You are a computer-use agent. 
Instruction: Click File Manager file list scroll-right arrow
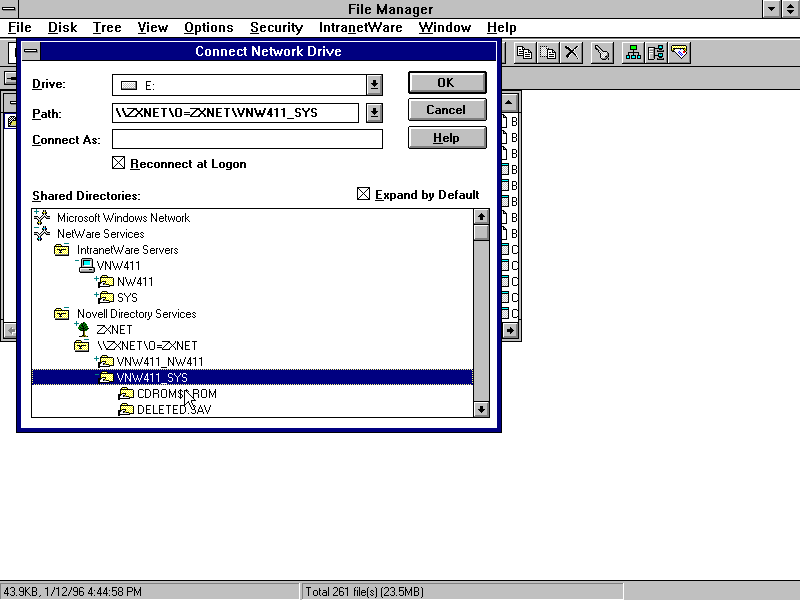point(510,331)
